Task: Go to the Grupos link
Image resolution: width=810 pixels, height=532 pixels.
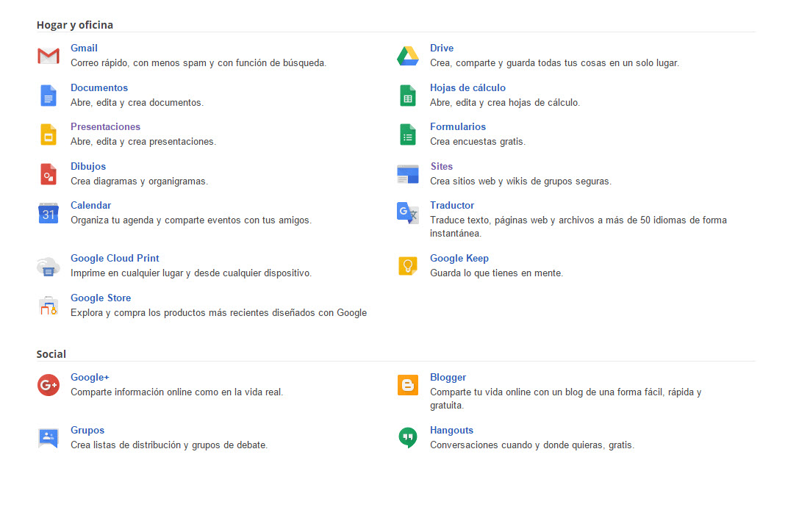Action: (87, 431)
